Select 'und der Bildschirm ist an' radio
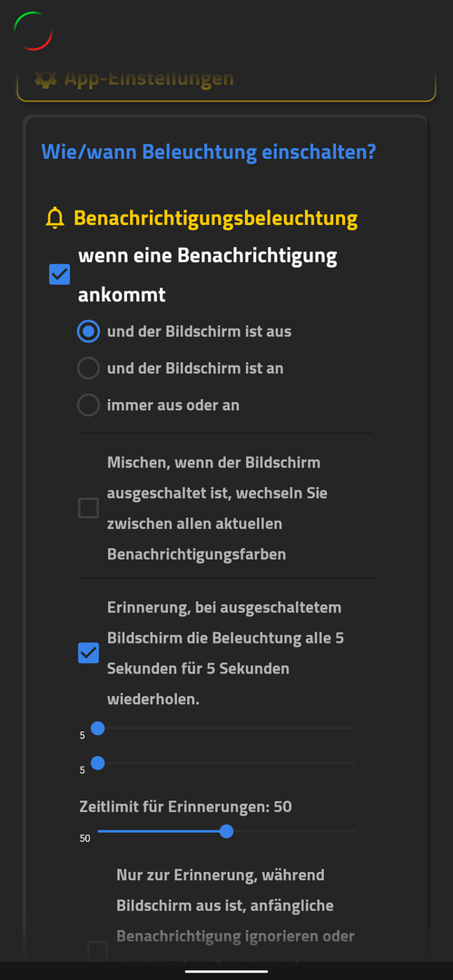The image size is (453, 980). (88, 368)
